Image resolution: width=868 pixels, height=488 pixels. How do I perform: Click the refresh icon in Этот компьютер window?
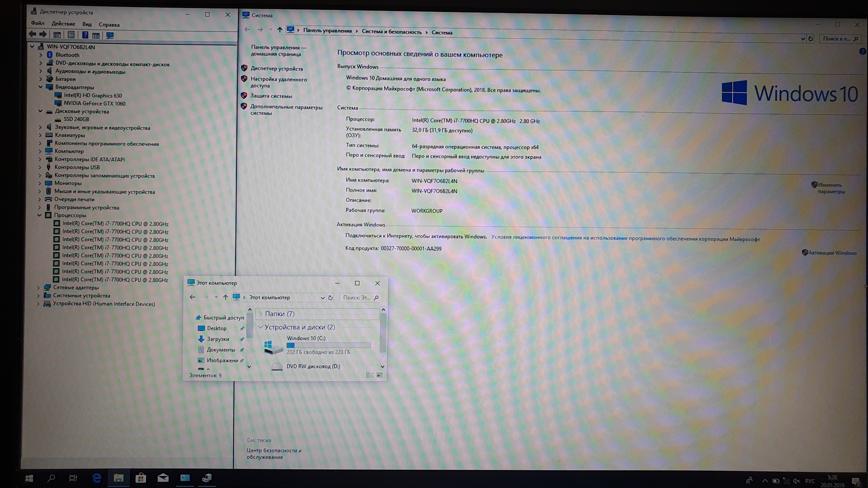pyautogui.click(x=331, y=297)
